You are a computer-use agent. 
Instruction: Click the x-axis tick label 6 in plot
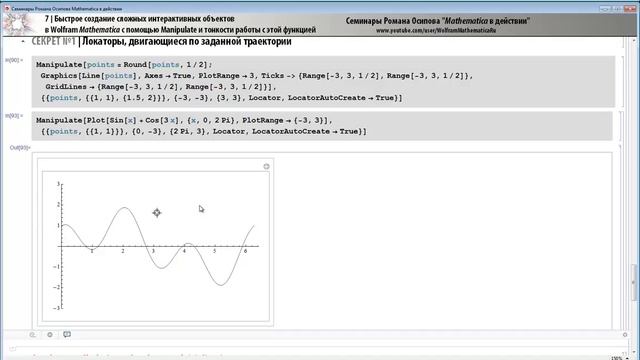[245, 251]
